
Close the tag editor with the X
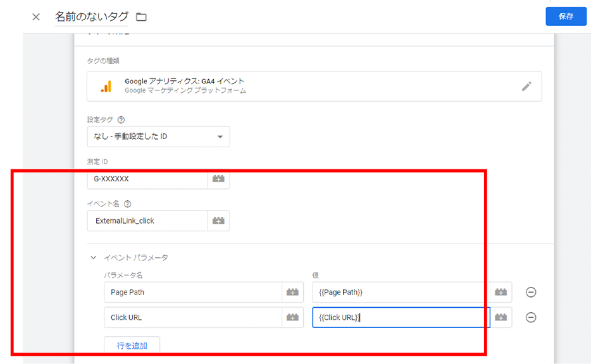(36, 17)
